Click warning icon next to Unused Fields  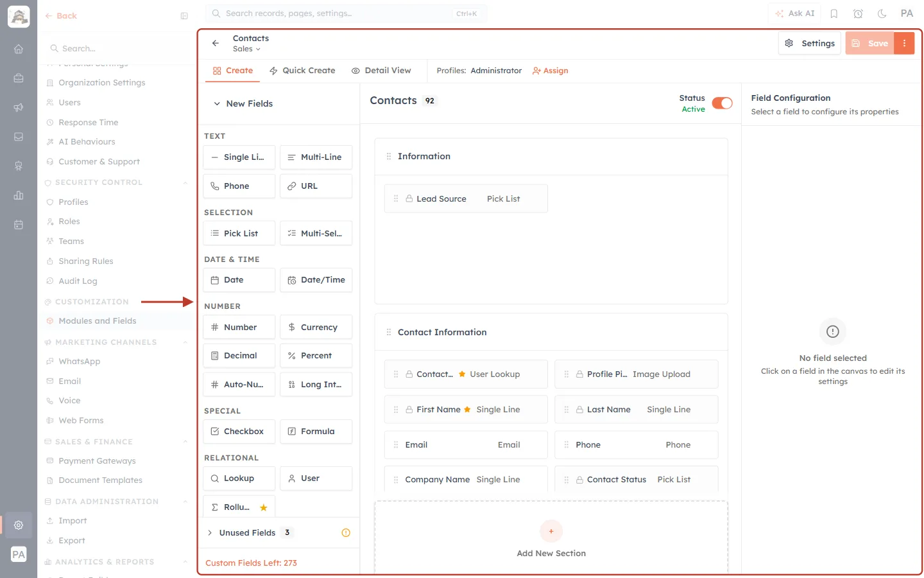point(346,532)
